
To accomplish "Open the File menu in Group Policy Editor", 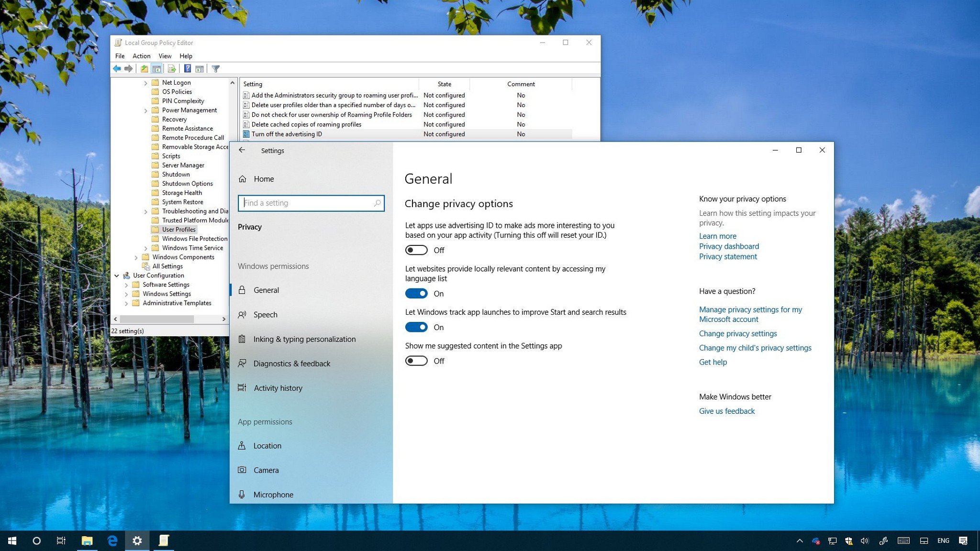I will tap(120, 56).
